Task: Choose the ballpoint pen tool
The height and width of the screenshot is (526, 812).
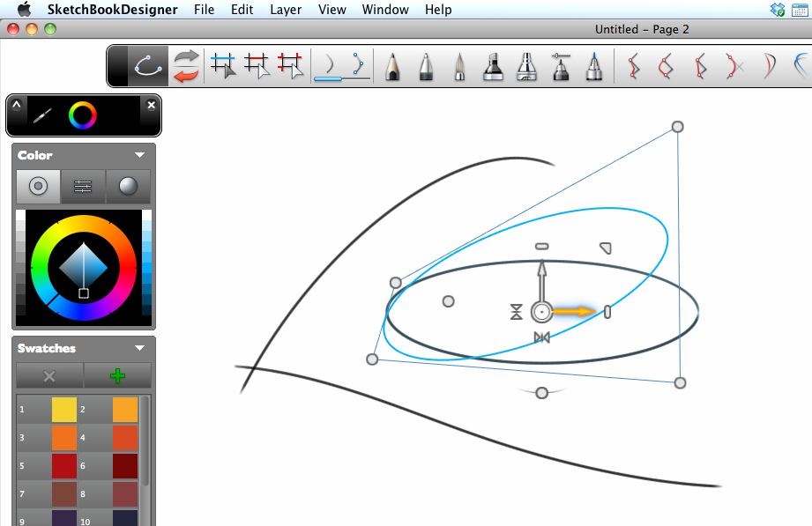Action: (x=426, y=66)
